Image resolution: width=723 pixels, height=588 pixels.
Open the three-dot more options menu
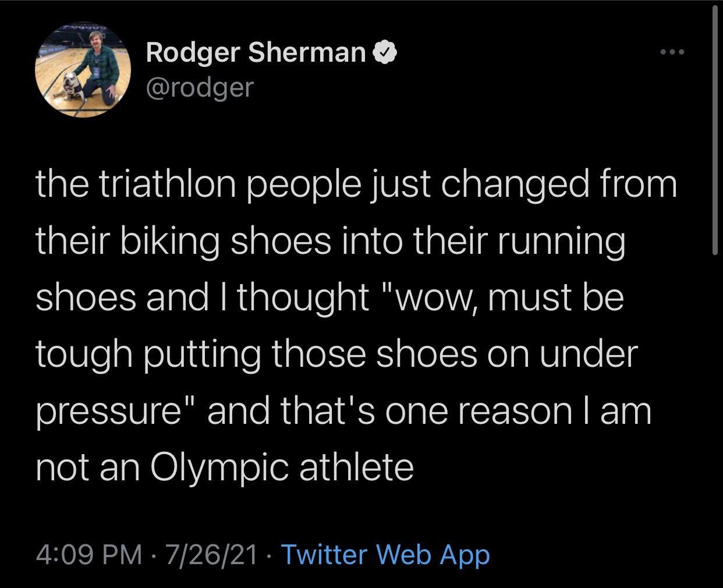(x=672, y=52)
